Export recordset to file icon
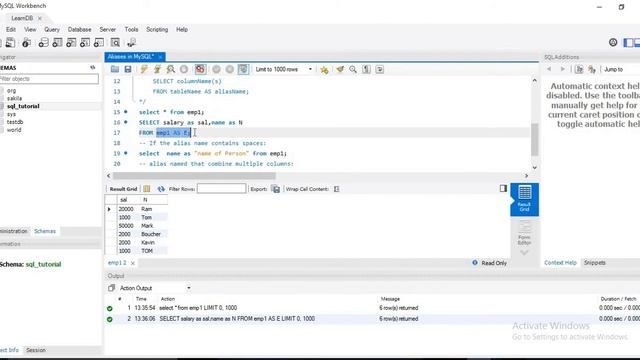The width and height of the screenshot is (640, 360). coord(276,189)
